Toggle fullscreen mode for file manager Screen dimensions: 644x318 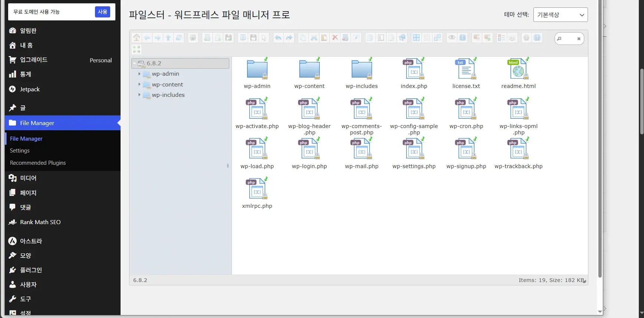click(x=137, y=49)
